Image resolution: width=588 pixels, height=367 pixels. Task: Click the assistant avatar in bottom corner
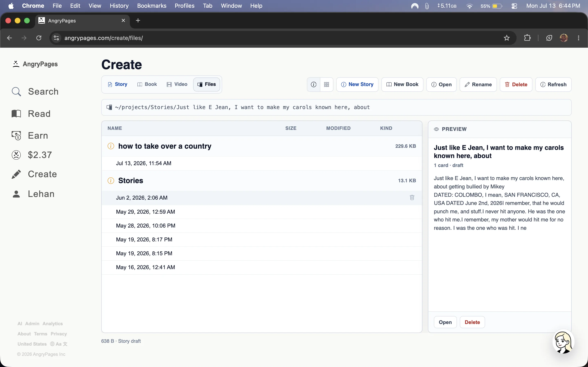click(563, 342)
